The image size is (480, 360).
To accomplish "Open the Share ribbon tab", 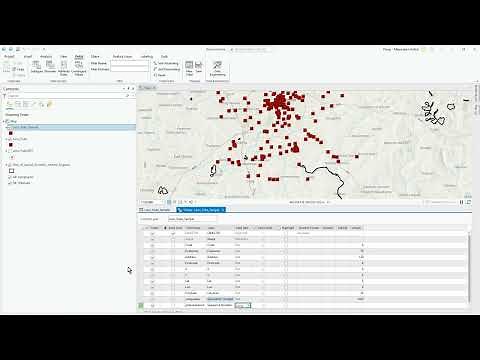I will point(95,56).
